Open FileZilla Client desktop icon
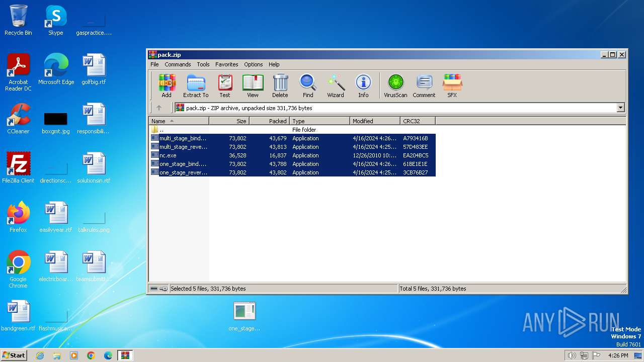644x362 pixels. pos(18,168)
